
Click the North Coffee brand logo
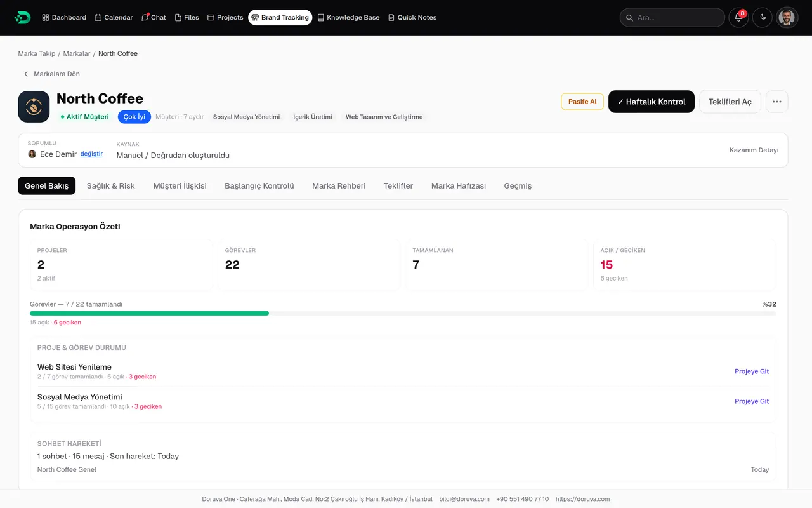tap(34, 107)
